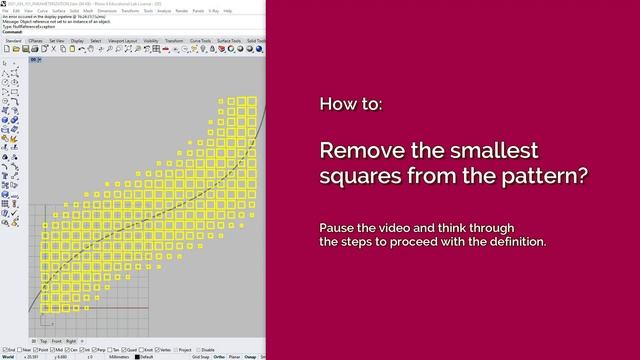Viewport: 640px width, 360px height.
Task: Toggle the Tan osnap checkbox
Action: click(109, 350)
